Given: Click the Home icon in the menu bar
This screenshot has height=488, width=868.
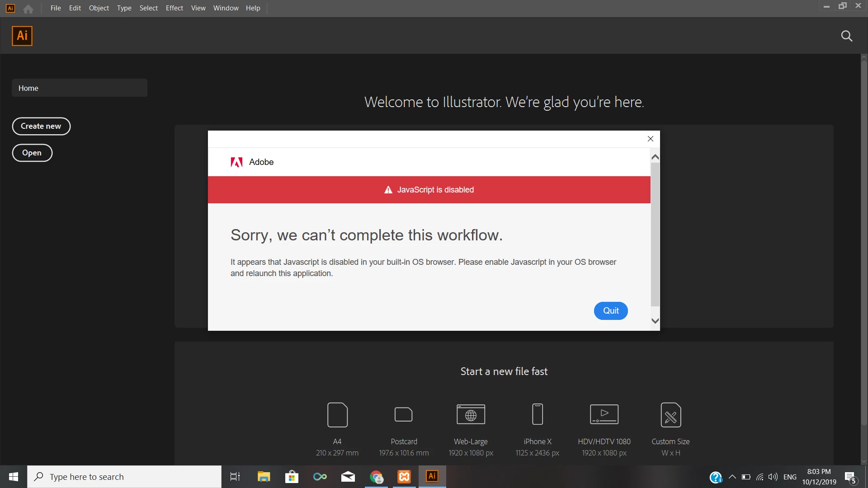Looking at the screenshot, I should coord(28,9).
